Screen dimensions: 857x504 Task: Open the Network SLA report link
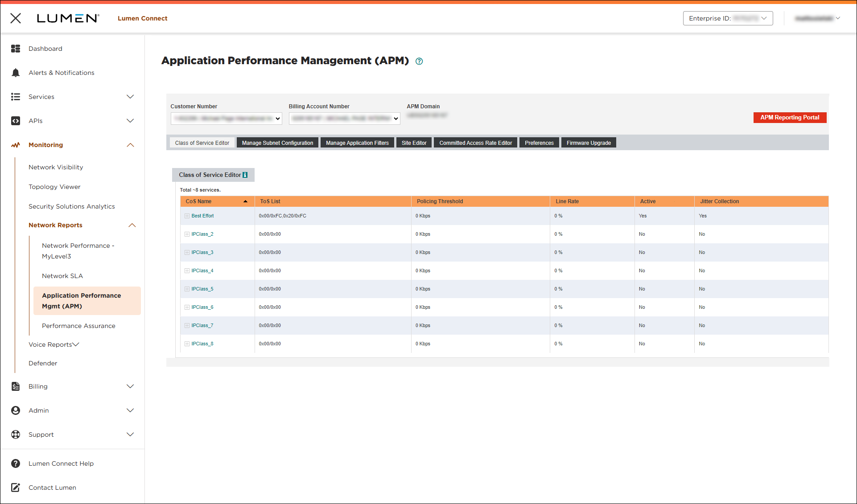click(x=62, y=275)
